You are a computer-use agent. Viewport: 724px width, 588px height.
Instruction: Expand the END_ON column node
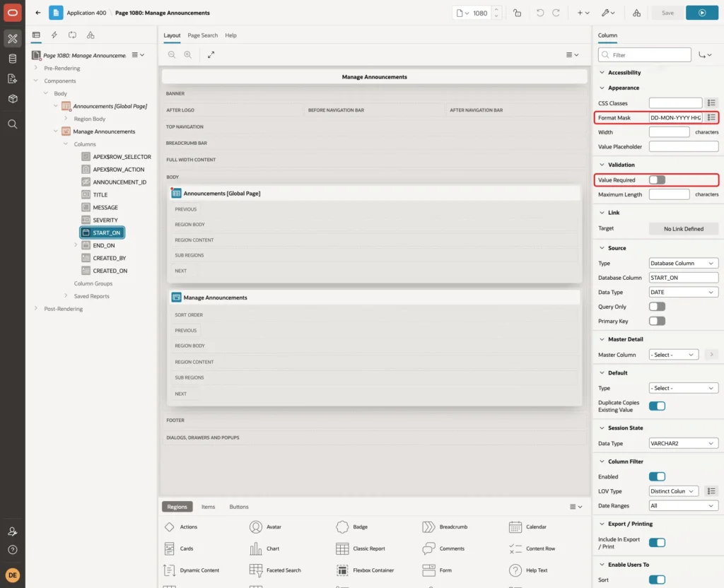[75, 245]
